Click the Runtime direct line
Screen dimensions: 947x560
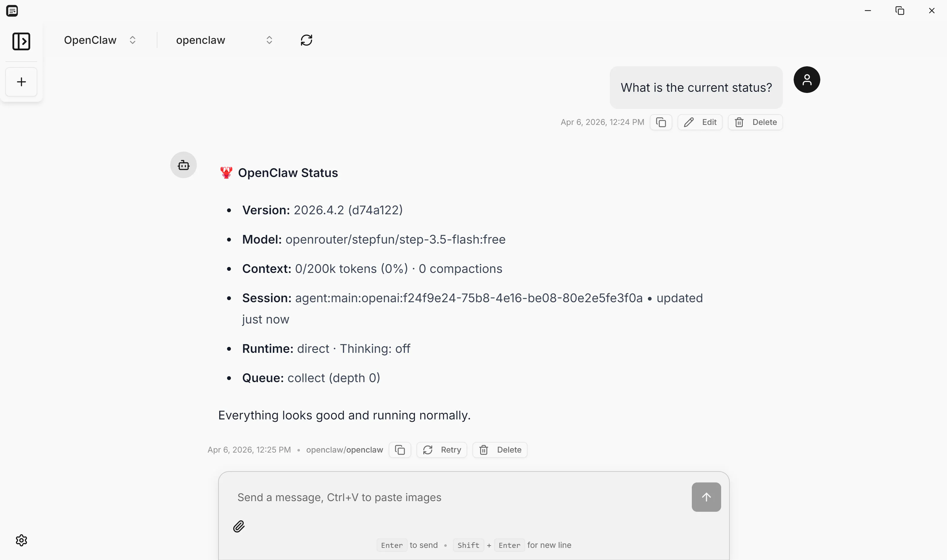pyautogui.click(x=326, y=349)
